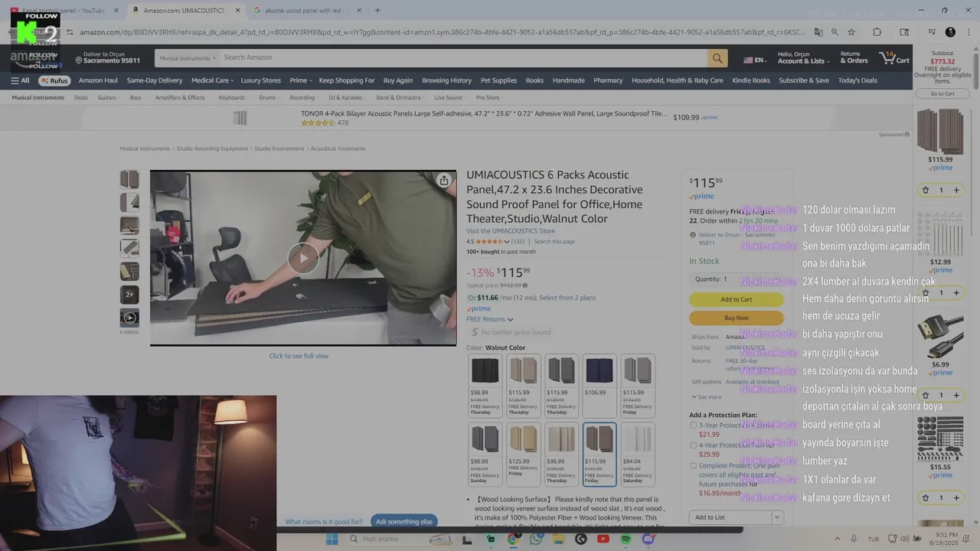Screen dimensions: 980x551
Task: Check the 4-Year Protection plan box
Action: [694, 445]
